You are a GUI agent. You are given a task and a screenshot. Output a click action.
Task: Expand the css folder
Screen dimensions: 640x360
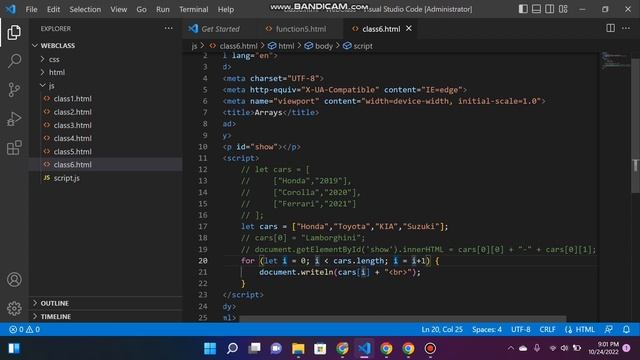point(54,59)
